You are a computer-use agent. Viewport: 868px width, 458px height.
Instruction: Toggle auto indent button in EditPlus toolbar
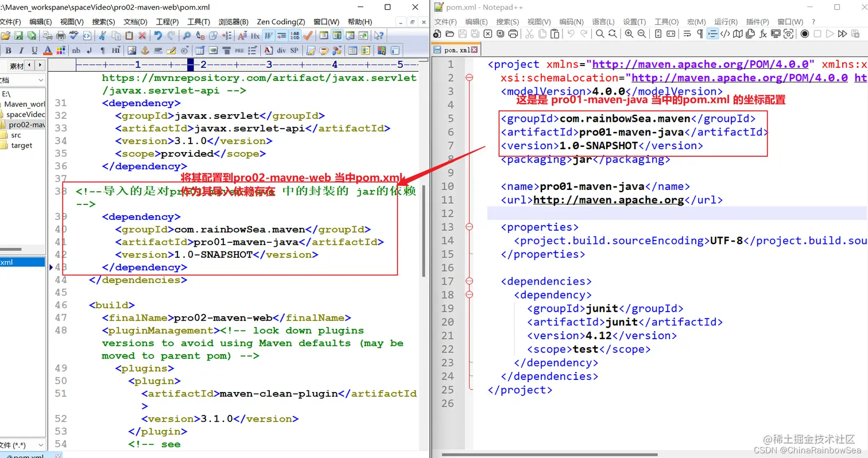(x=281, y=36)
